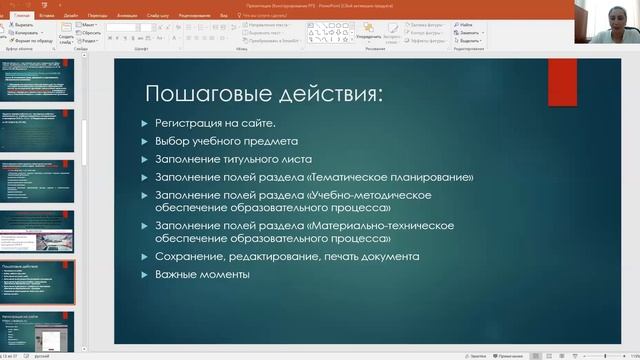The height and width of the screenshot is (360, 640).
Task: Open the font color picker
Action: [175, 38]
